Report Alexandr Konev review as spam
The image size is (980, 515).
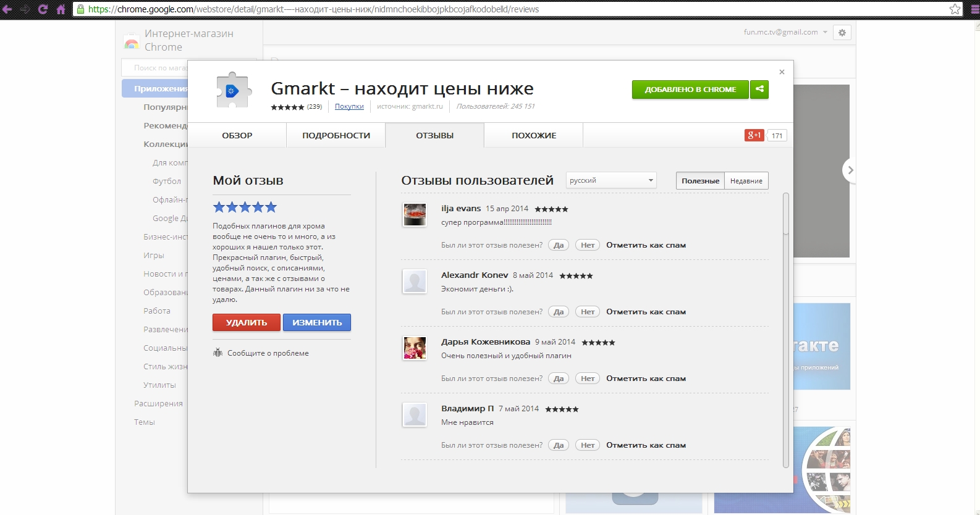(x=646, y=312)
